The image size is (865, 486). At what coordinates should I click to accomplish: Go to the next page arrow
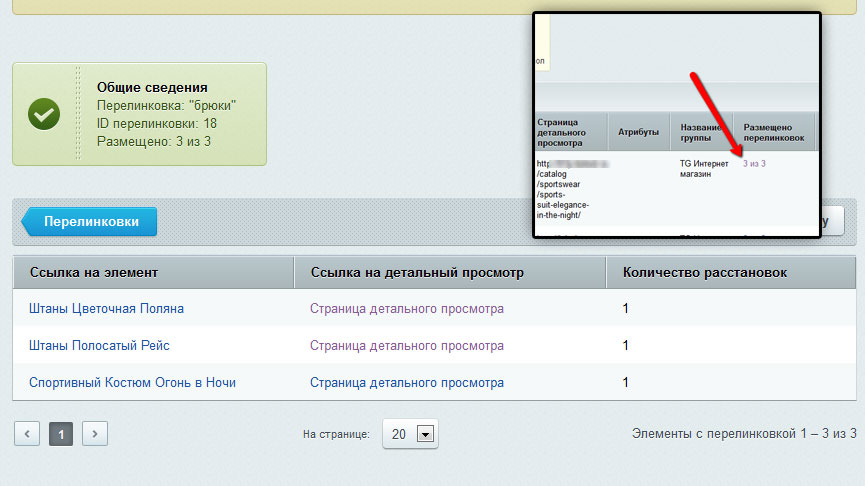click(x=94, y=434)
